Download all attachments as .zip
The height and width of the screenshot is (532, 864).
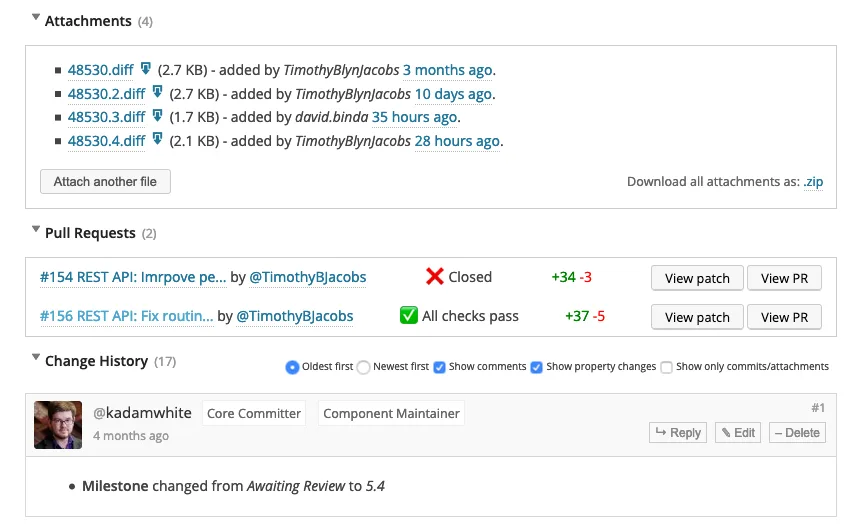[x=813, y=182]
